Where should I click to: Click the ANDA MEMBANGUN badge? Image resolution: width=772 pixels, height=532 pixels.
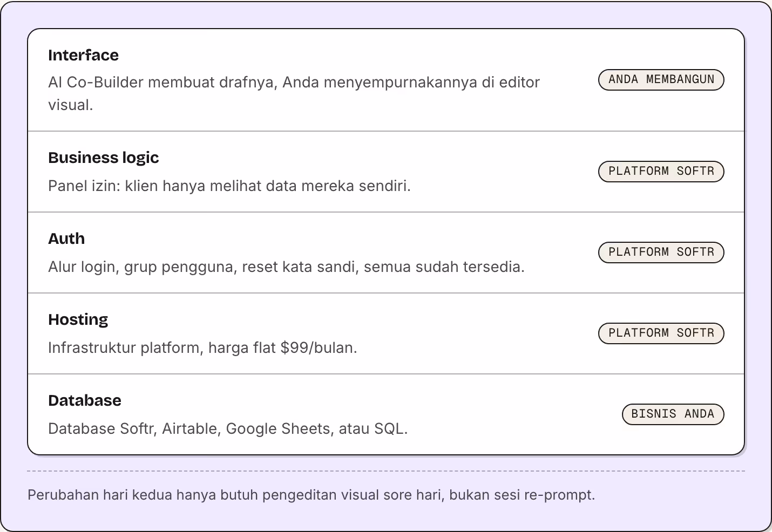tap(661, 80)
